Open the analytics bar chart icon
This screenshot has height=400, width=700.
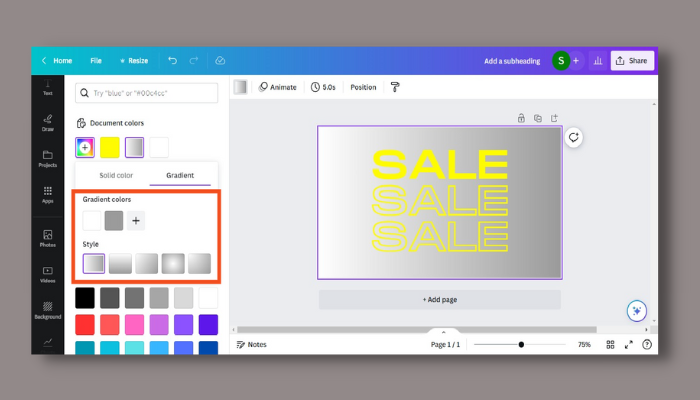(598, 61)
